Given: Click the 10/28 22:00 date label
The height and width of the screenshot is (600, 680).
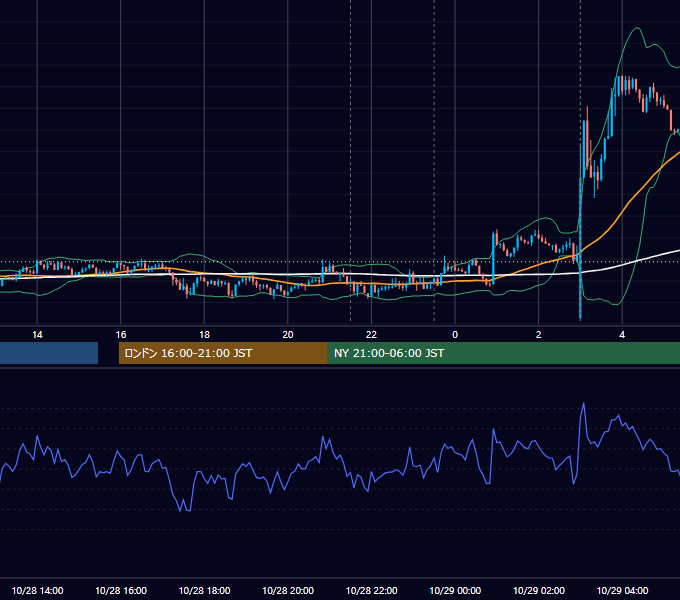Looking at the screenshot, I should (371, 590).
